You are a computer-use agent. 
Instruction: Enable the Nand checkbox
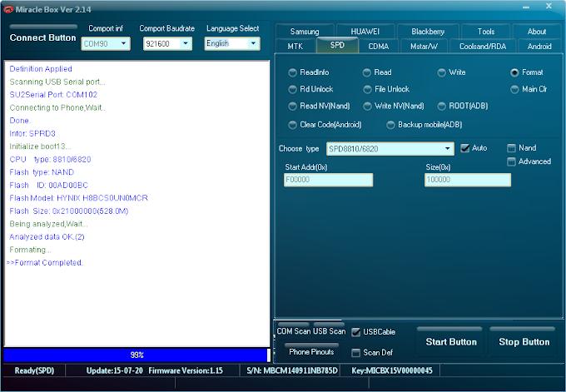click(x=511, y=148)
